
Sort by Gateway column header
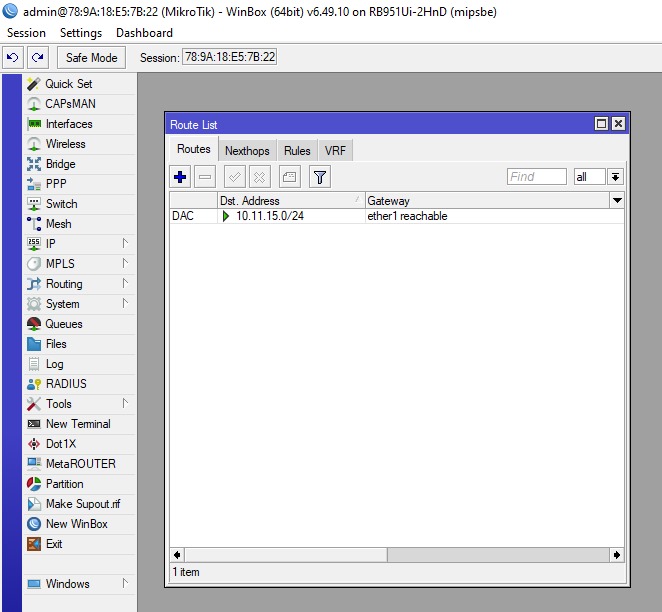pyautogui.click(x=488, y=200)
